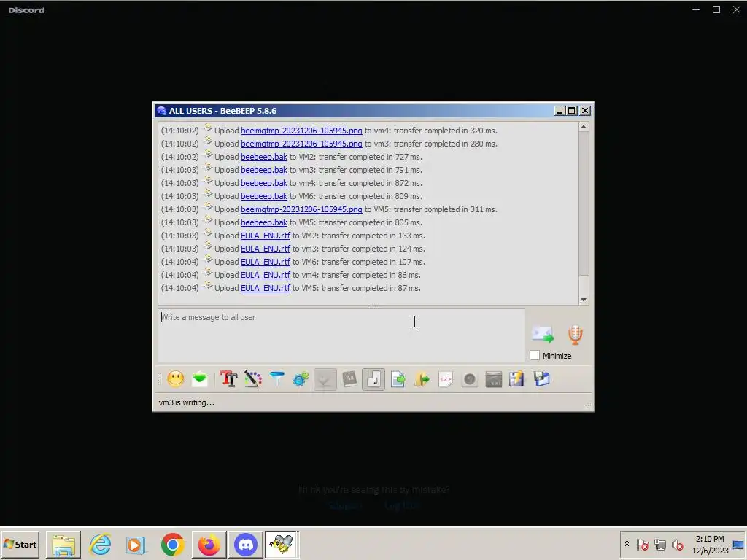Screen dimensions: 747x560
Task: Open the chat font selector (TT icon)
Action: [x=228, y=379]
